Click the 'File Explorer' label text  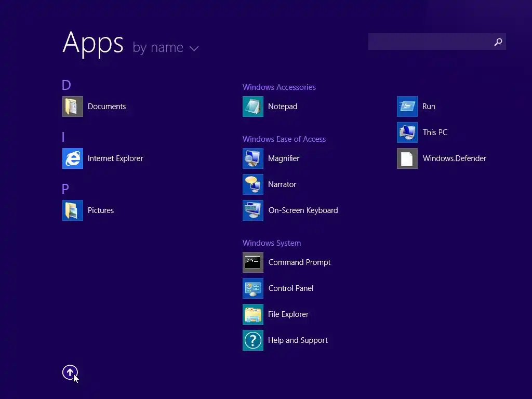(288, 314)
